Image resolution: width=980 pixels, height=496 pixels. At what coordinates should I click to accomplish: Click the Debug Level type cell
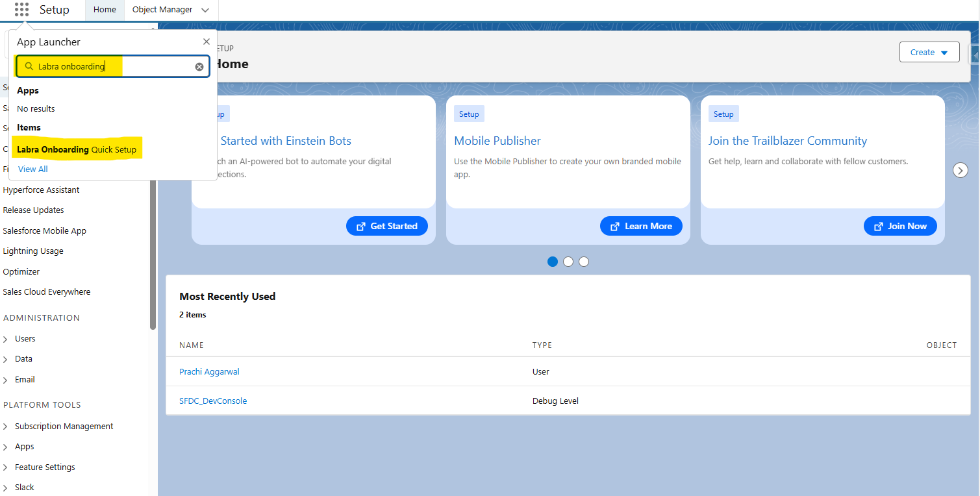click(x=555, y=401)
